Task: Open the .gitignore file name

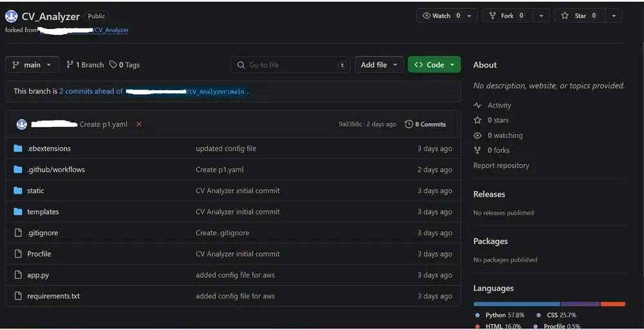Action: coord(43,233)
